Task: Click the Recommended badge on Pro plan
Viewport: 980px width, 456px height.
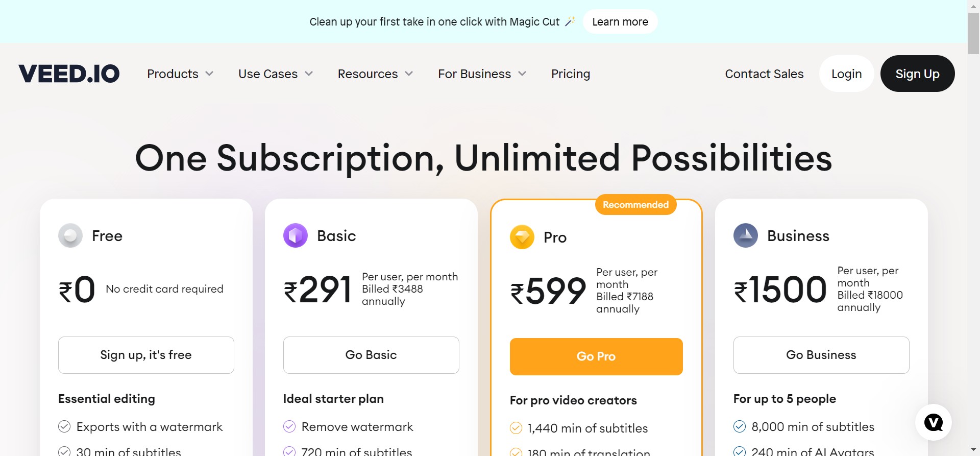Action: point(635,205)
